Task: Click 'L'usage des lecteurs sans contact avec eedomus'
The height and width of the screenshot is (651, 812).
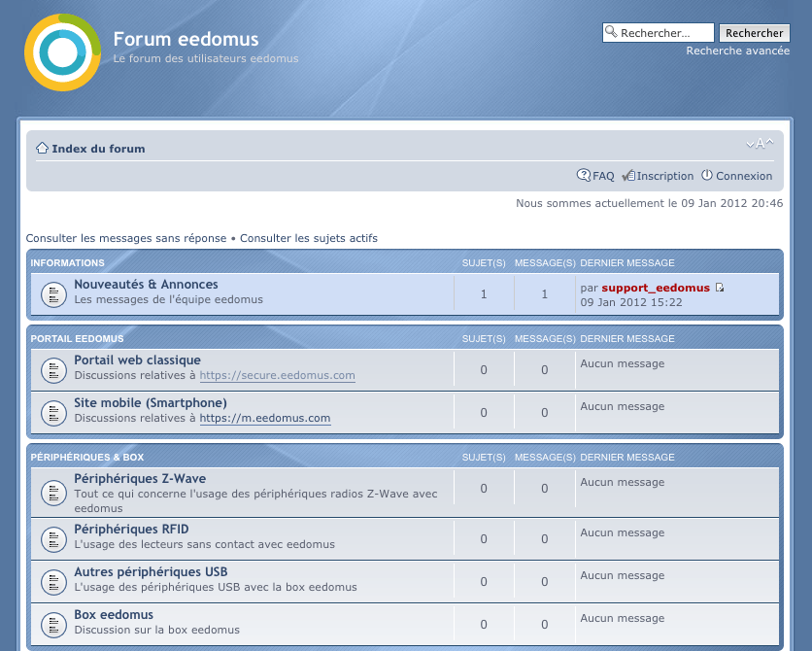Action: click(205, 544)
